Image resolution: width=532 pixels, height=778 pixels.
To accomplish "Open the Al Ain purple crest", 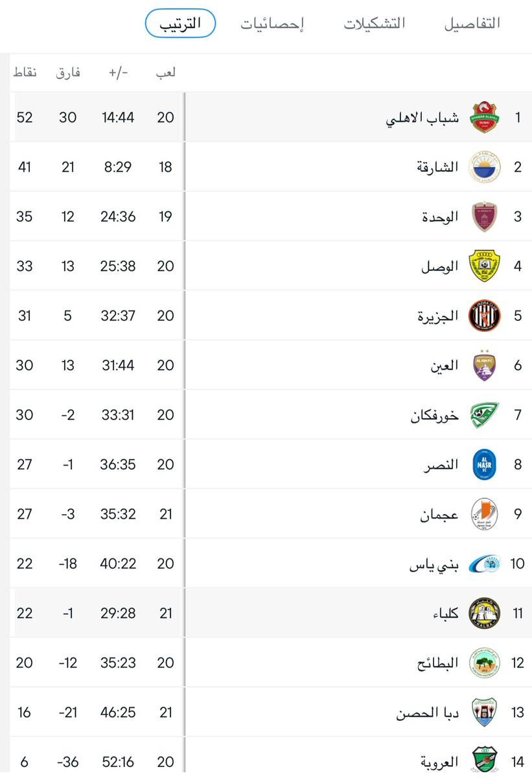I will tap(484, 365).
